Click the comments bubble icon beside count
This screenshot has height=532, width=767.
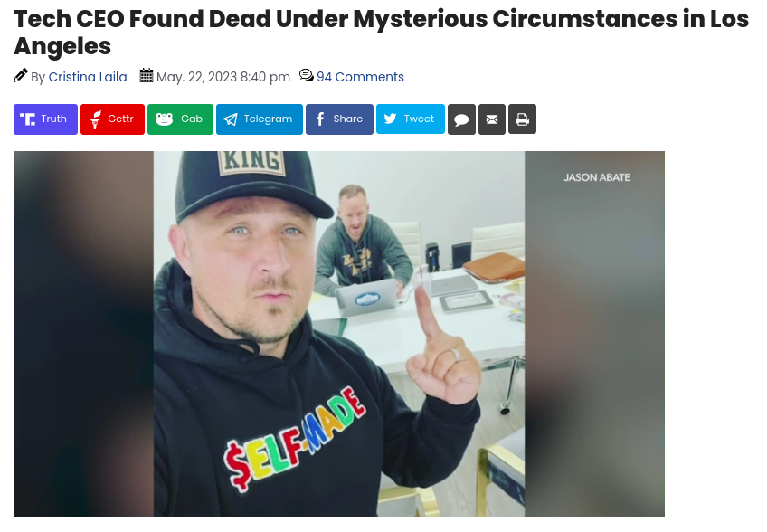(x=307, y=75)
